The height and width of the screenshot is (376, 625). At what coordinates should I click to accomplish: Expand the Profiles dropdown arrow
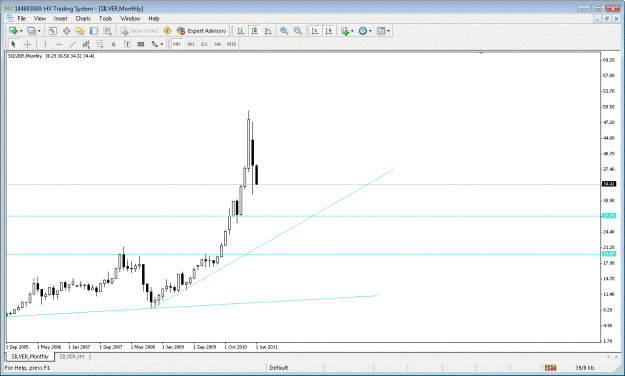(39, 31)
